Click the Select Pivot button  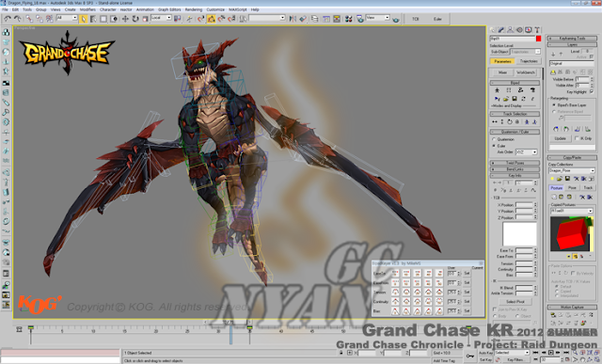coord(515,302)
